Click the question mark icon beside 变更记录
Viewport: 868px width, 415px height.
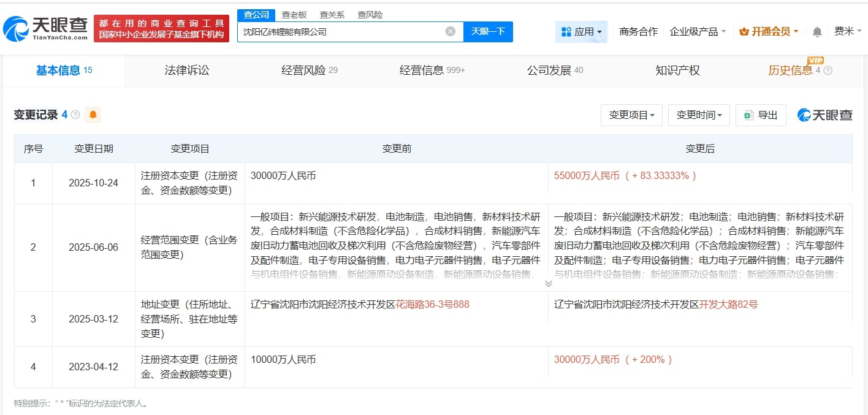point(75,115)
